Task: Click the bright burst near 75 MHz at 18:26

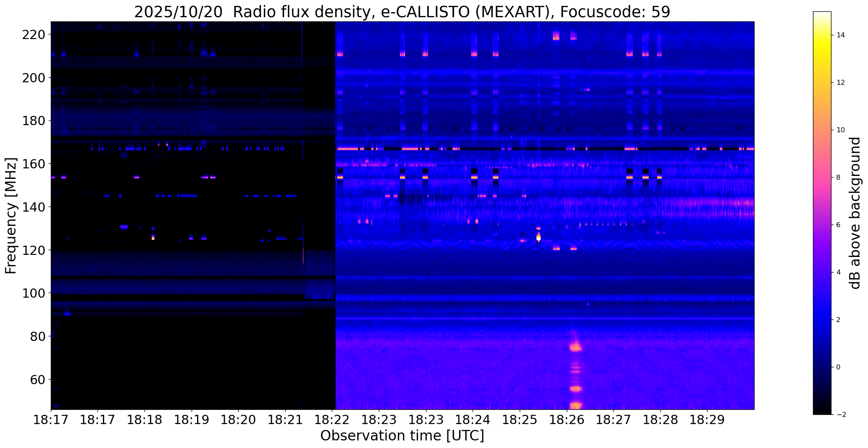Action: click(576, 347)
